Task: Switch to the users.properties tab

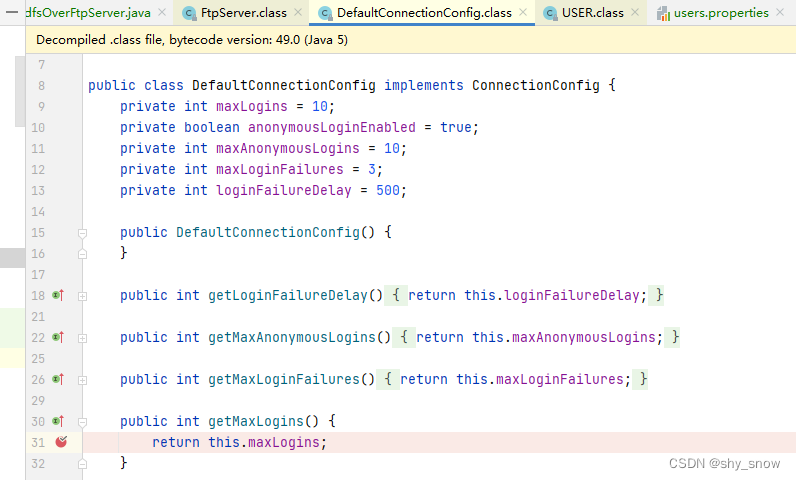Action: coord(721,13)
